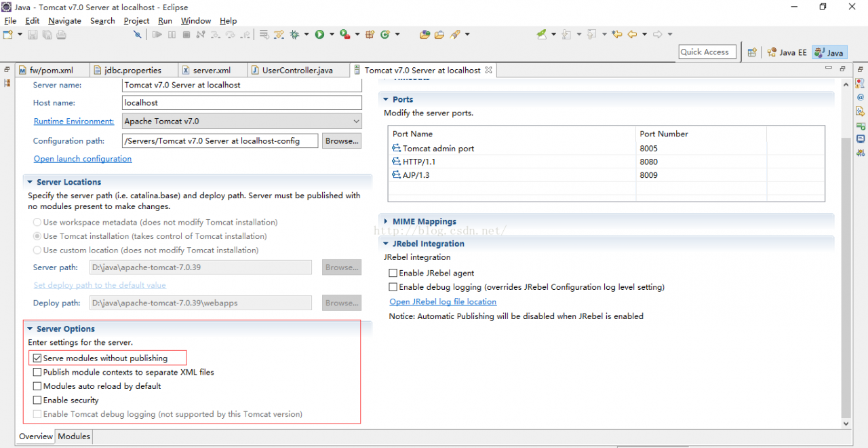This screenshot has height=448, width=868.
Task: Switch to the server.xml editor tab
Action: [212, 70]
